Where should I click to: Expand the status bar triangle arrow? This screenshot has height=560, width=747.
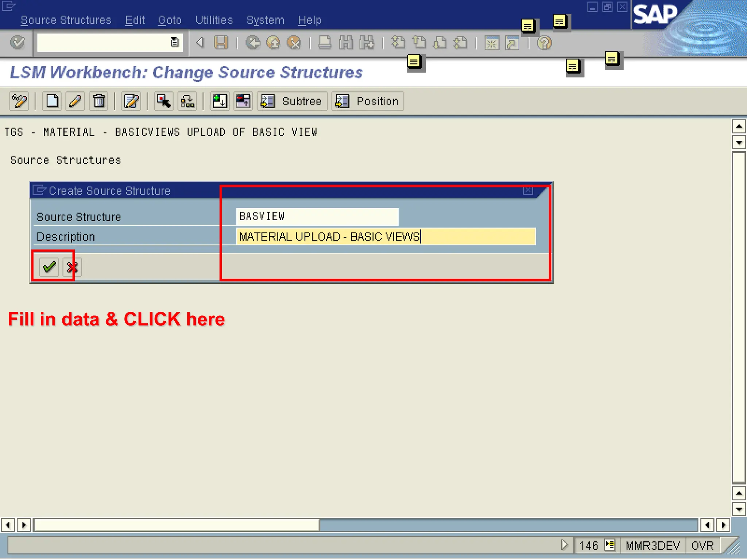click(564, 545)
